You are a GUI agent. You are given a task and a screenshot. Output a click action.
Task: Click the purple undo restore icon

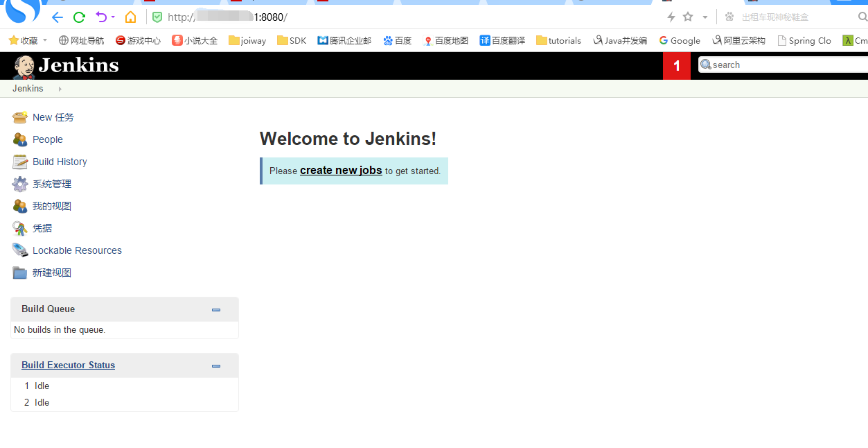pos(101,17)
